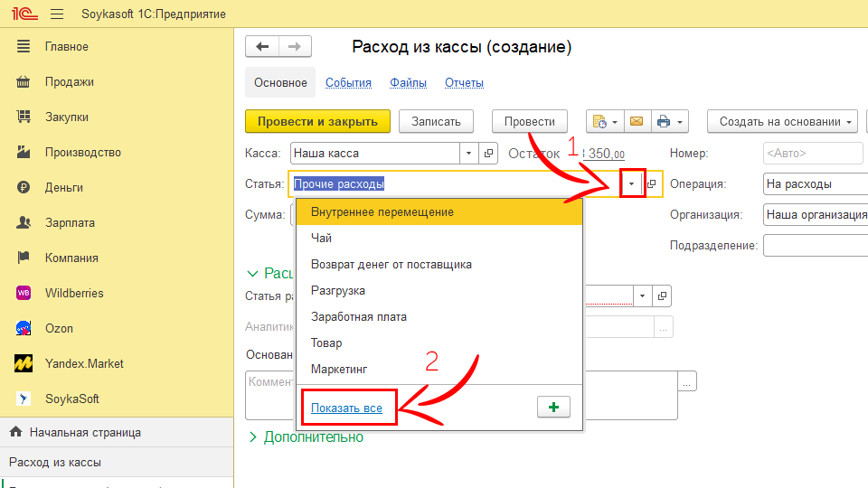Open the main hamburger menu

click(57, 14)
